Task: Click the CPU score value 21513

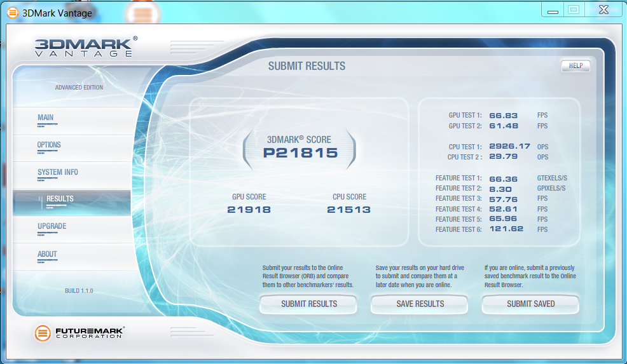Action: 348,210
